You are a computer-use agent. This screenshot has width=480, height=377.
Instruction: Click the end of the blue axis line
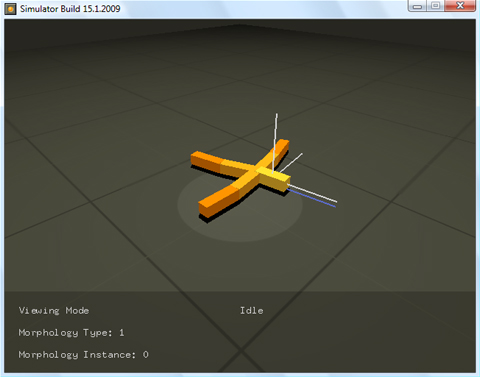pos(334,206)
